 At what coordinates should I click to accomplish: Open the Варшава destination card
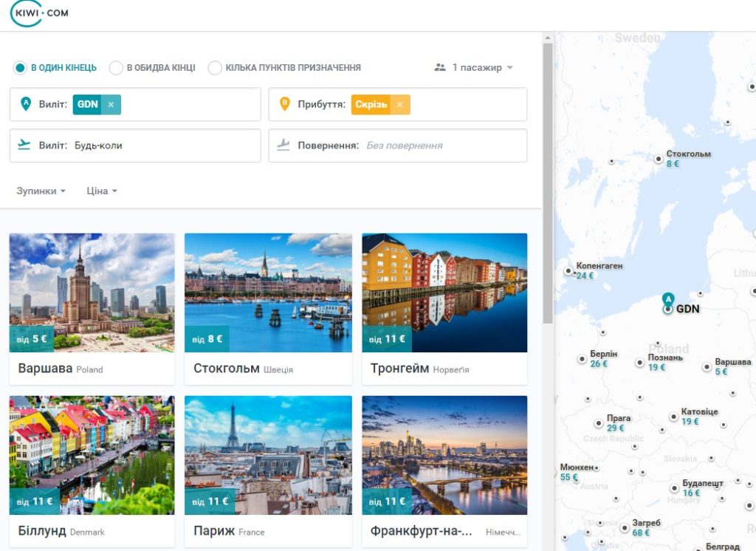click(x=92, y=309)
